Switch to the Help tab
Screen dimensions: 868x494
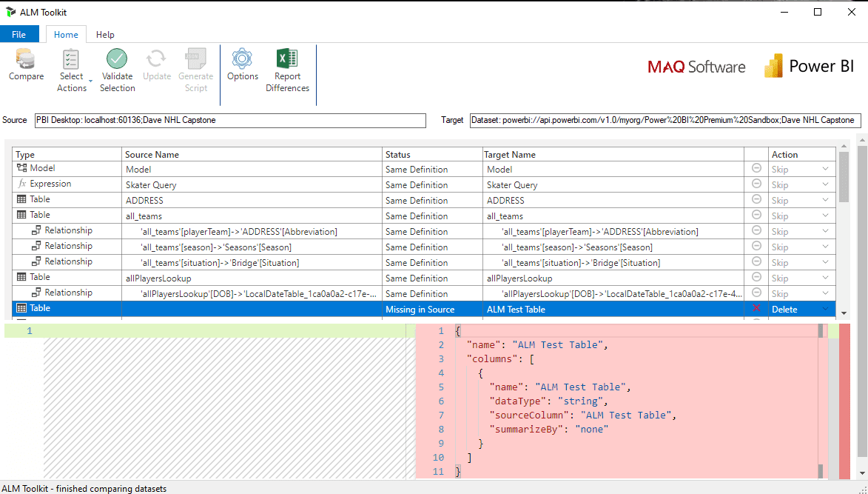point(105,34)
